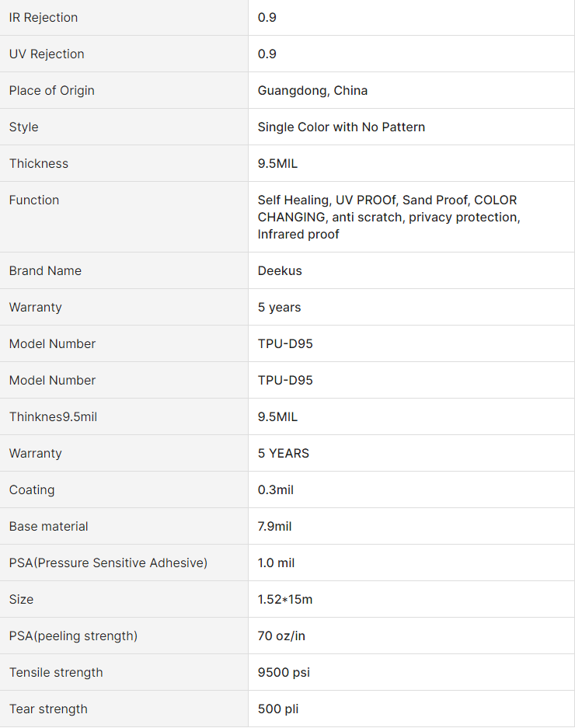Screen dimensions: 575x728
Task: Click the Thickness label cell
Action: coord(124,163)
